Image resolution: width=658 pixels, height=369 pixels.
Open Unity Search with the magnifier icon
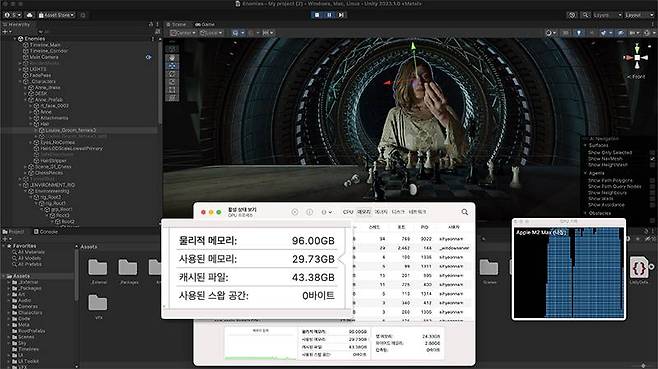point(585,15)
